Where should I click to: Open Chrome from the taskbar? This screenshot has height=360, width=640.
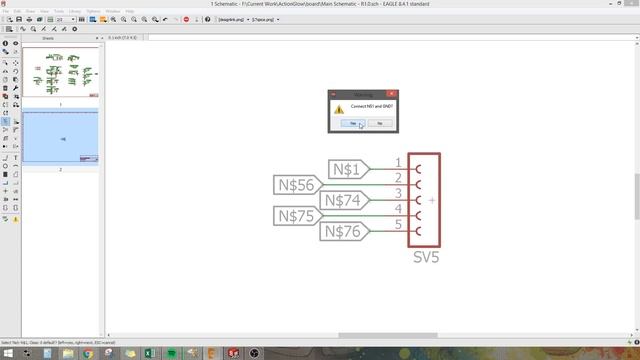tap(88, 353)
